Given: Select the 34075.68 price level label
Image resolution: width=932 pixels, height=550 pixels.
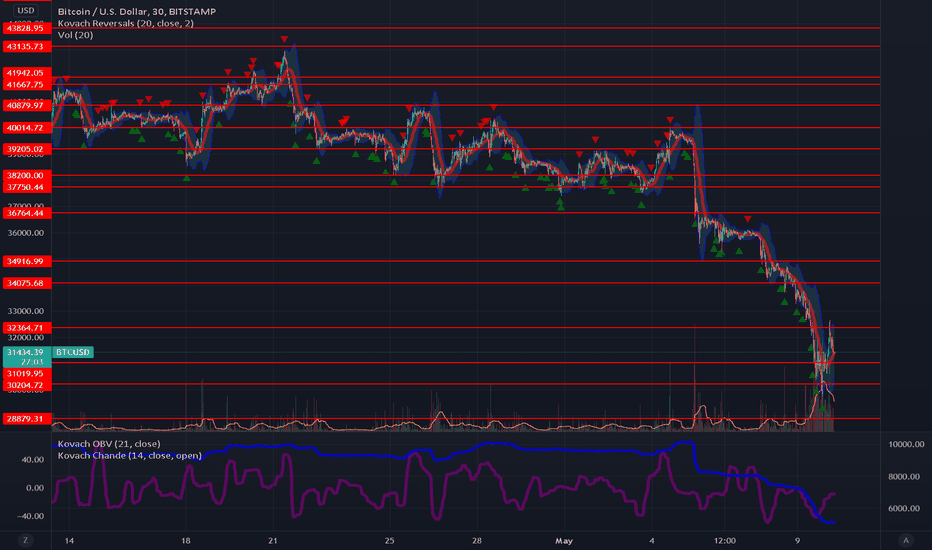Looking at the screenshot, I should pos(27,283).
